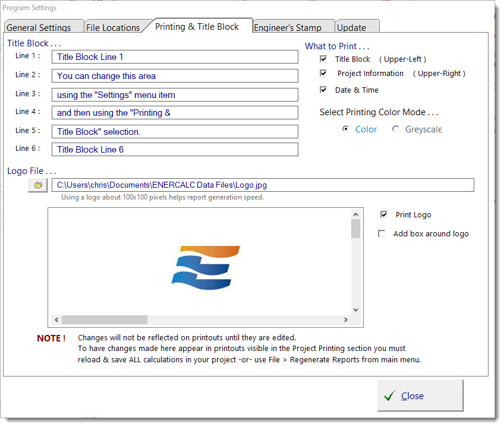Select the Color printing mode
Image resolution: width=504 pixels, height=427 pixels.
(346, 129)
